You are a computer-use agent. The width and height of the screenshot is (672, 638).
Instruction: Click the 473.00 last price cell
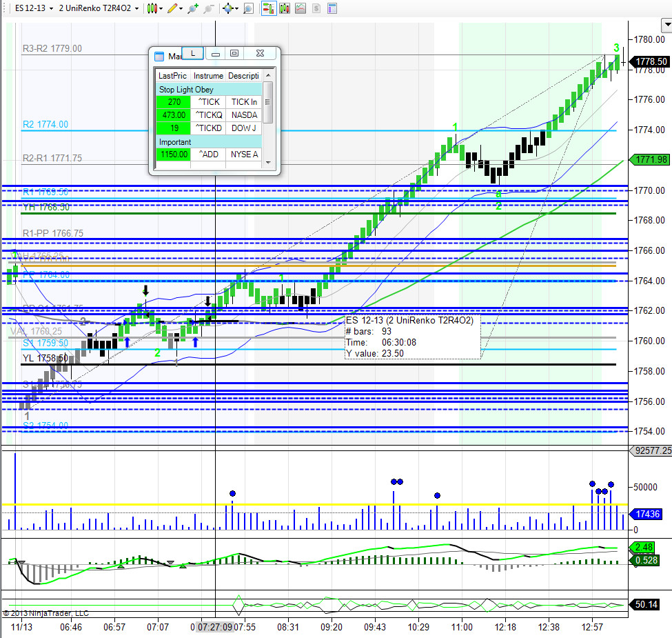(174, 115)
